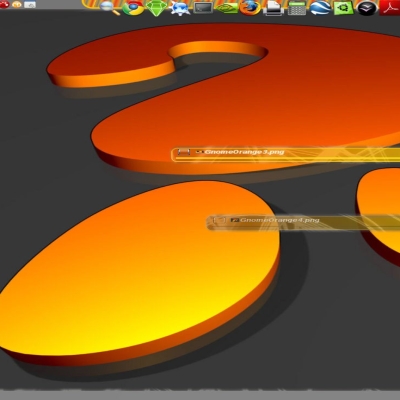400x400 pixels.
Task: Launch Adobe Reader from the dock
Action: coord(390,8)
